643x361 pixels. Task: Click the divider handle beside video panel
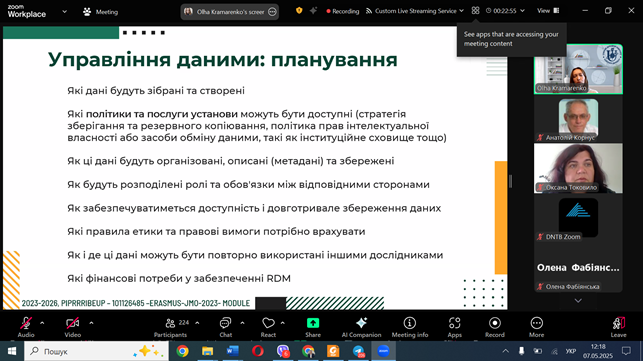511,181
